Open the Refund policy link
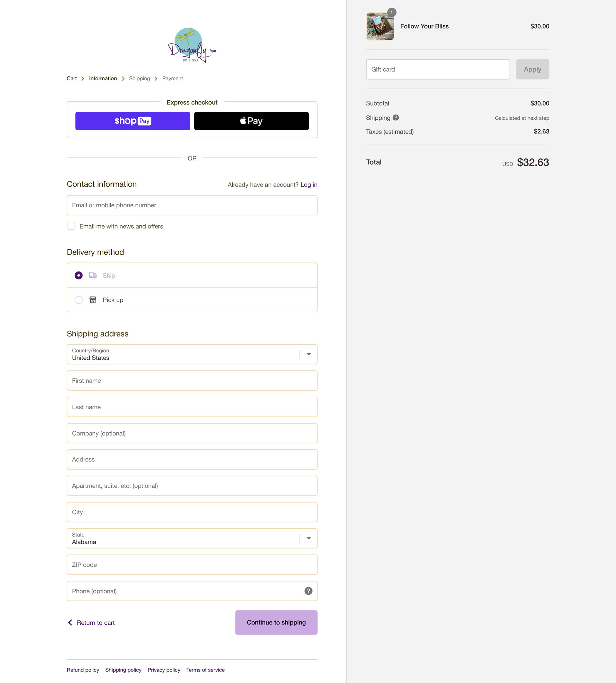The height and width of the screenshot is (683, 616). pyautogui.click(x=82, y=670)
